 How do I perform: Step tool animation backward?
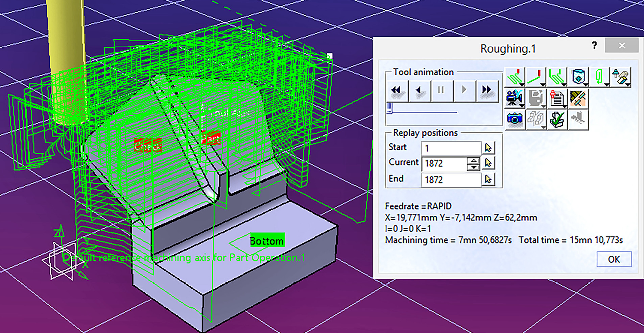tap(419, 91)
